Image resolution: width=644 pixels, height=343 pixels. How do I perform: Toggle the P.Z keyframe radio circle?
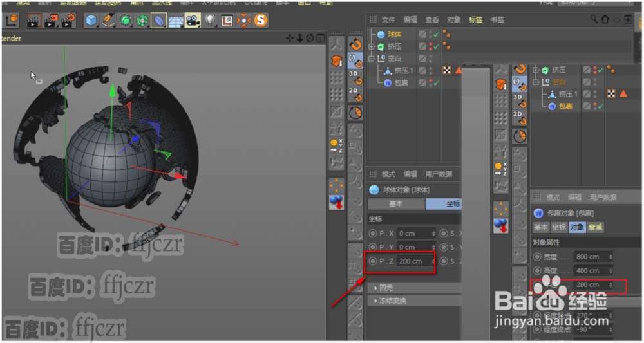[374, 261]
